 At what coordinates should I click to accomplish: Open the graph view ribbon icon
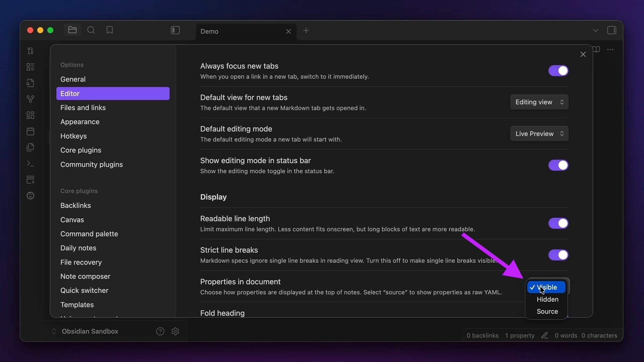tap(31, 99)
